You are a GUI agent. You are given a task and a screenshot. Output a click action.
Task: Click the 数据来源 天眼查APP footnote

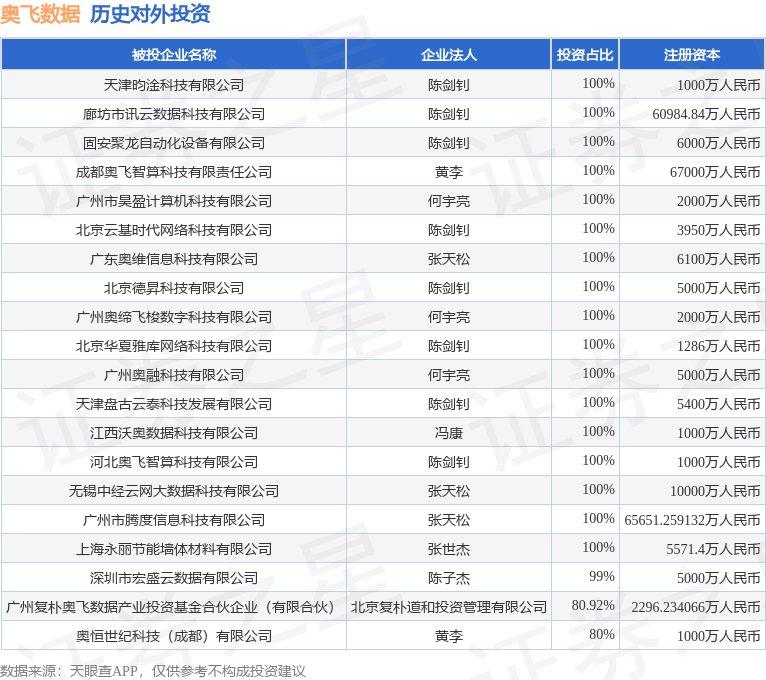click(x=152, y=671)
